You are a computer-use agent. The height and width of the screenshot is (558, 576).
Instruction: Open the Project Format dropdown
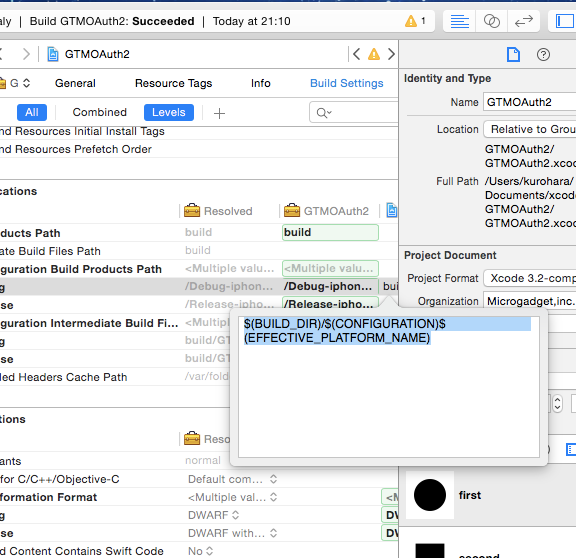point(530,278)
